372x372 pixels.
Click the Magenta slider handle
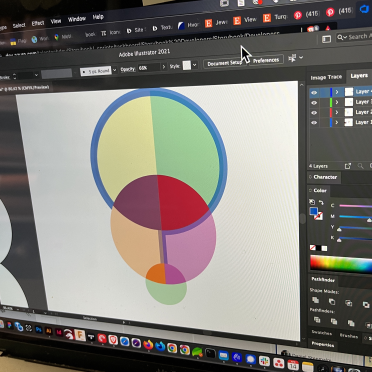coord(369,220)
